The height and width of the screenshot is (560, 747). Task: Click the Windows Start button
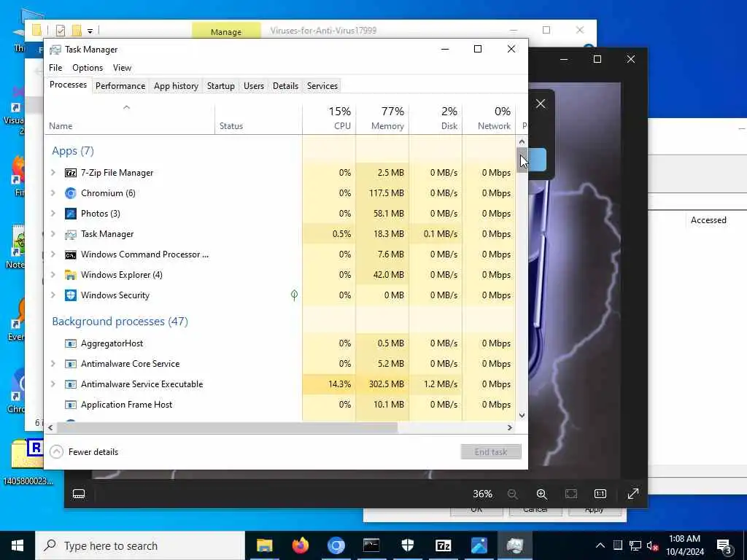[18, 545]
